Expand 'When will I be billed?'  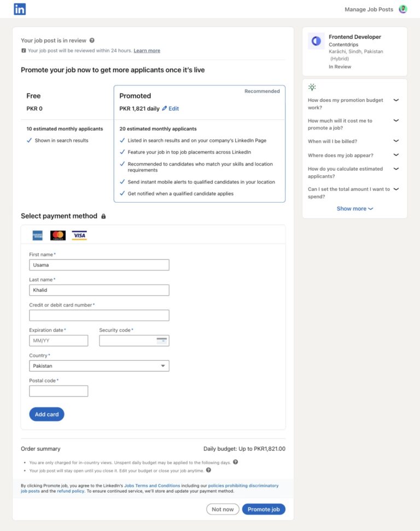(x=395, y=141)
